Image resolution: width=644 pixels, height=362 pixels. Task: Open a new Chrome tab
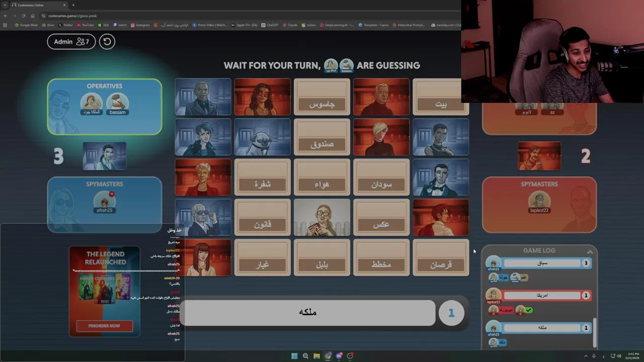[73, 5]
